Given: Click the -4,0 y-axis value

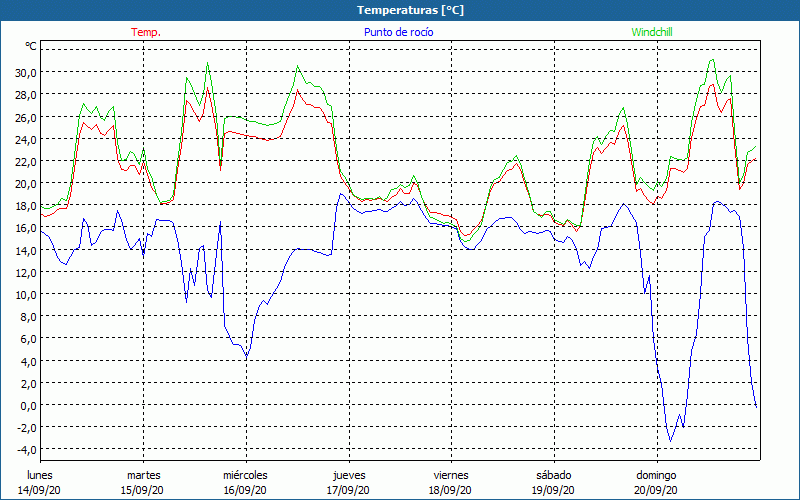Looking at the screenshot, I should pos(27,450).
